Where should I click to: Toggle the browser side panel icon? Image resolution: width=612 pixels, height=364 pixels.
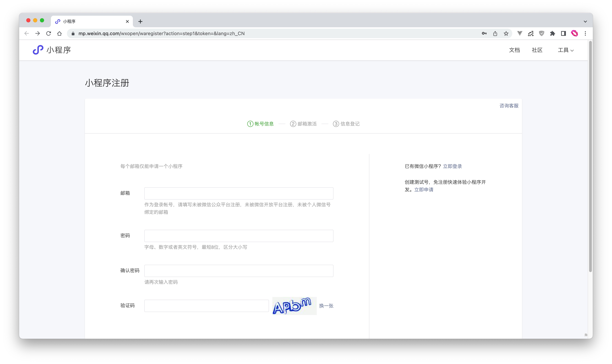point(563,33)
